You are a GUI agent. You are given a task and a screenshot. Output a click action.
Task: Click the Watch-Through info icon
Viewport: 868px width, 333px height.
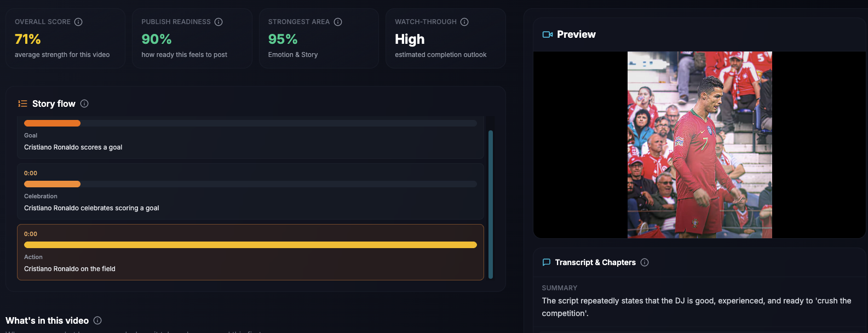pos(464,22)
